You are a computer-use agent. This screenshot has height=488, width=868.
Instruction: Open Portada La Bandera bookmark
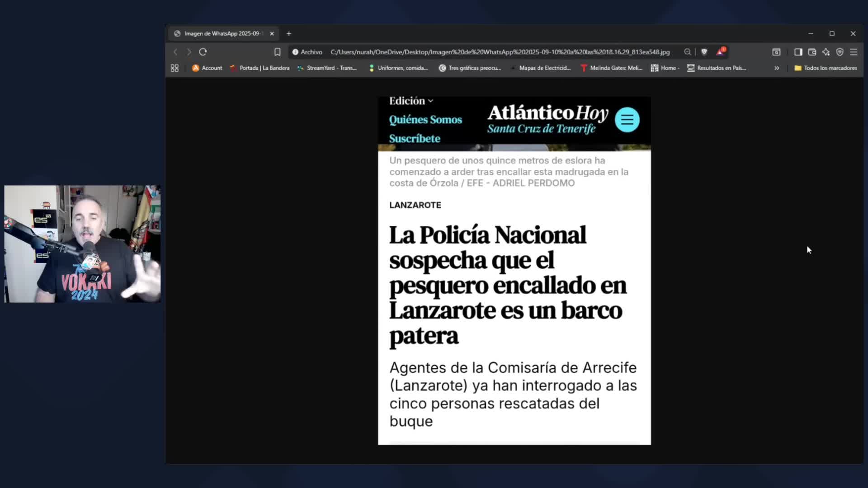click(259, 68)
